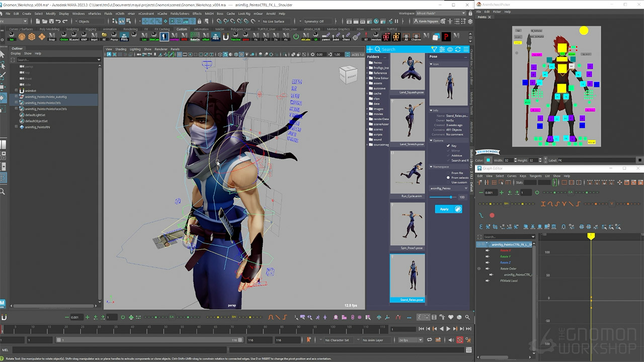Select the From file namespace radio button
The height and width of the screenshot is (362, 644).
point(448,173)
